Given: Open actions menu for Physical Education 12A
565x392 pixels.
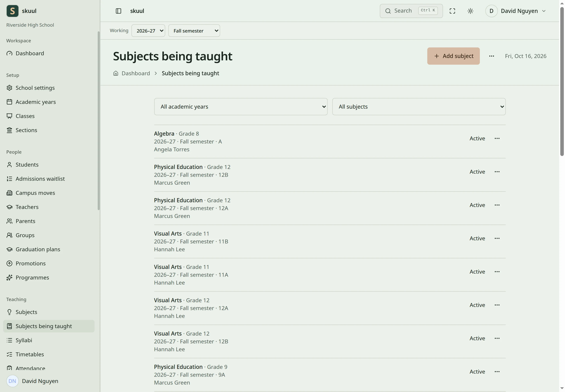Looking at the screenshot, I should (x=497, y=205).
